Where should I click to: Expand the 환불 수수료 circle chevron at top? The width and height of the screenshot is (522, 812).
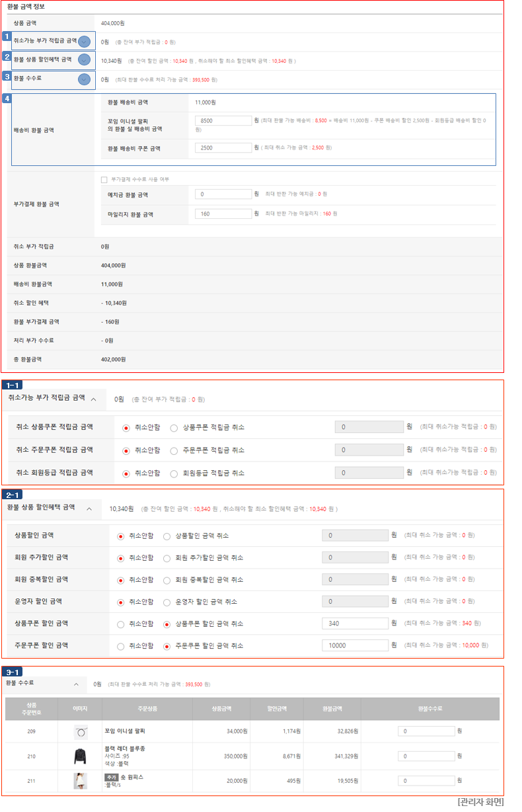pyautogui.click(x=84, y=79)
